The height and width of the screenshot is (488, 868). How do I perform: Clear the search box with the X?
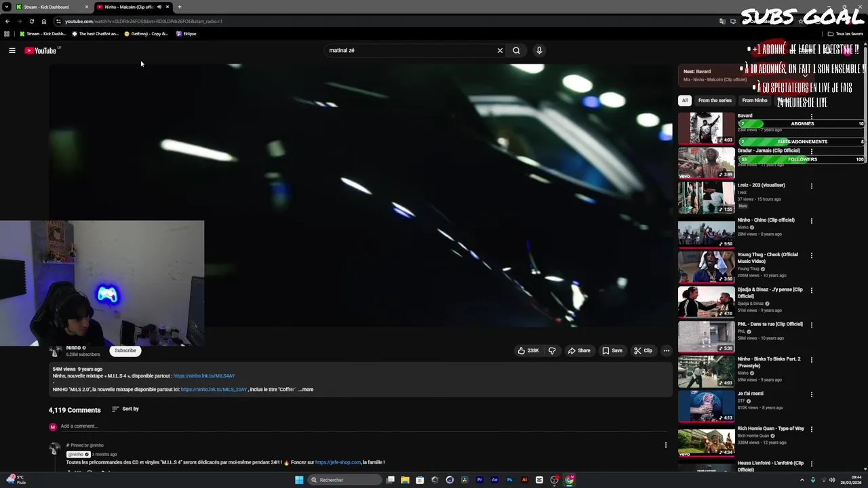click(500, 50)
